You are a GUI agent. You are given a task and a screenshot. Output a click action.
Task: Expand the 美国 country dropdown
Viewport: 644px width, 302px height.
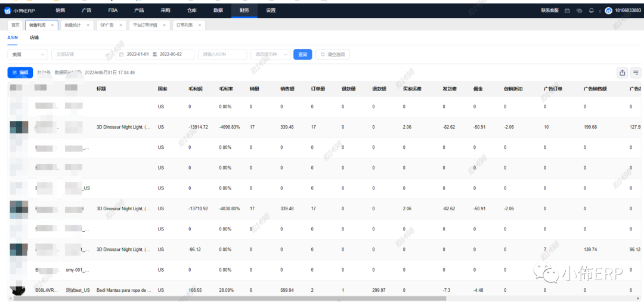coord(28,54)
